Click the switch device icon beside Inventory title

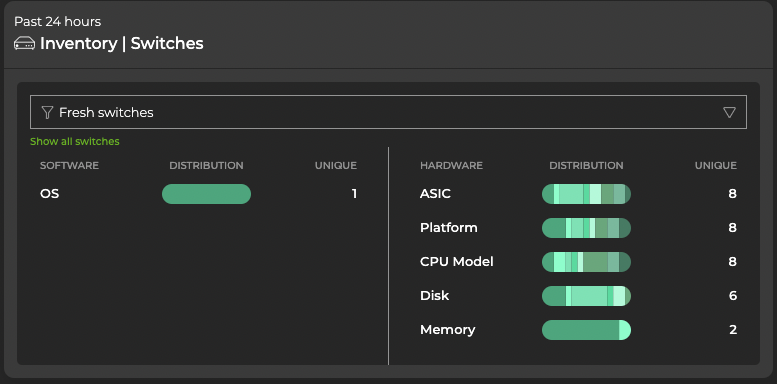24,44
